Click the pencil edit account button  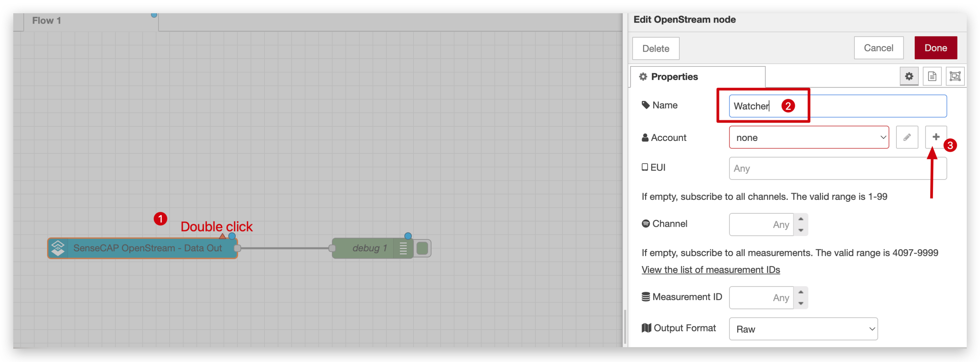[x=907, y=137]
